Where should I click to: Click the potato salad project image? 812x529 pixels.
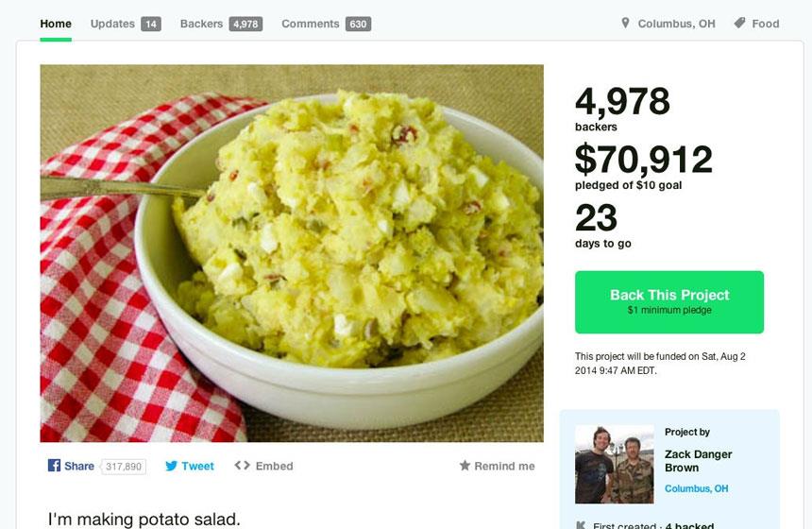point(292,253)
